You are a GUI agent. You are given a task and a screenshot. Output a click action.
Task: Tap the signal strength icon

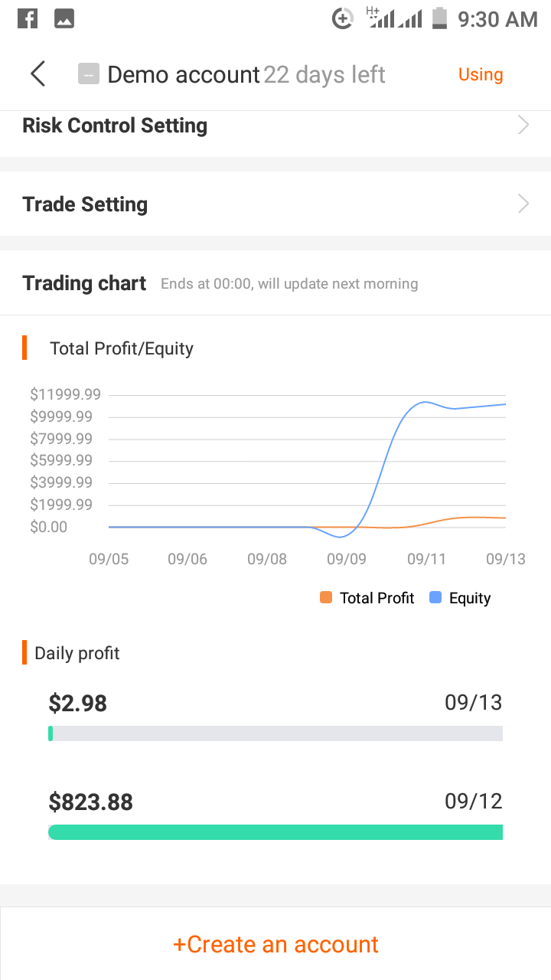(x=394, y=18)
